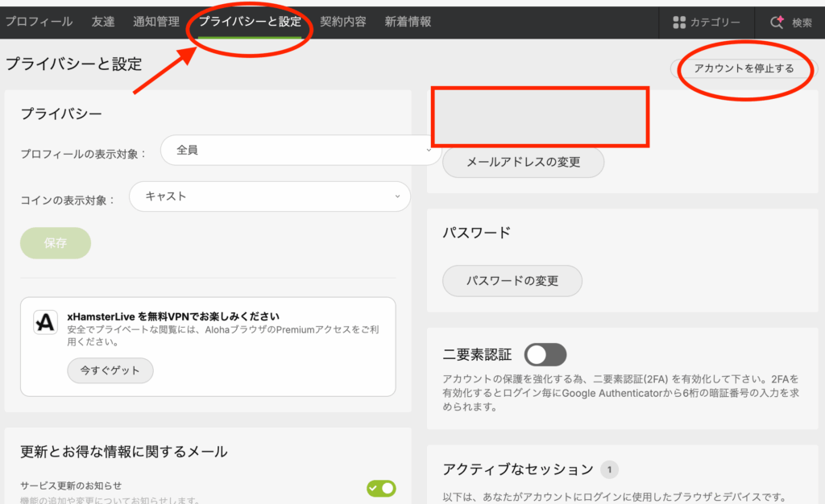The image size is (825, 504).
Task: Click the 検索 label in the header
Action: tap(802, 23)
